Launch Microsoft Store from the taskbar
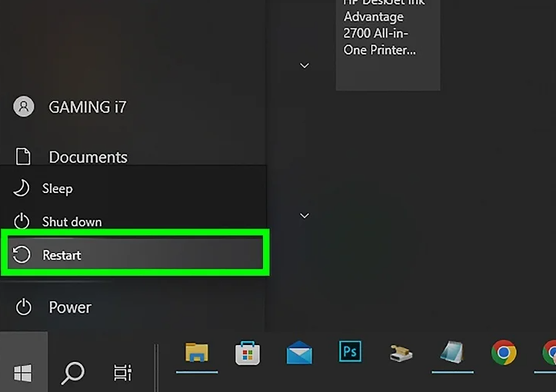 248,353
